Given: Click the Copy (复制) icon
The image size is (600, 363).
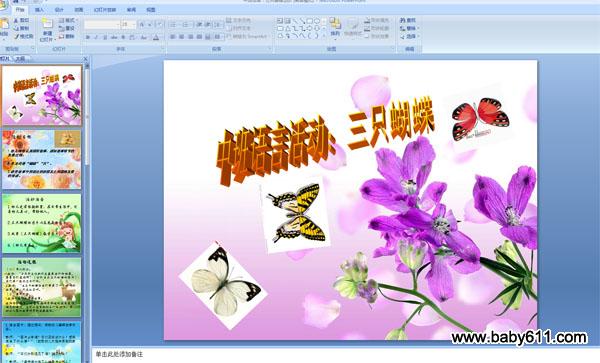Looking at the screenshot, I should (x=16, y=28).
